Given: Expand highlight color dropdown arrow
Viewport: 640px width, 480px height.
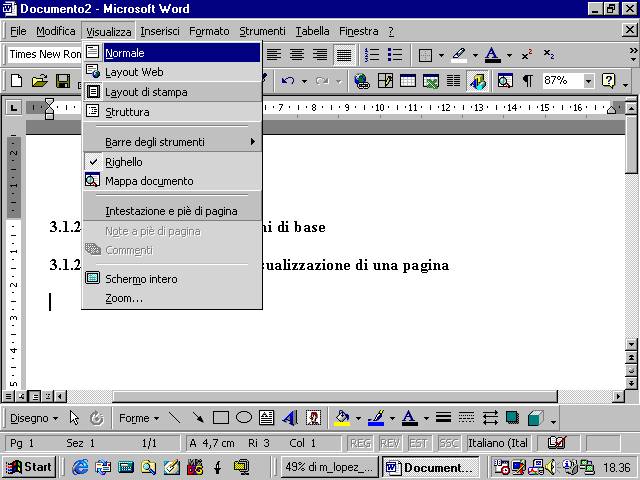Looking at the screenshot, I should click(475, 55).
